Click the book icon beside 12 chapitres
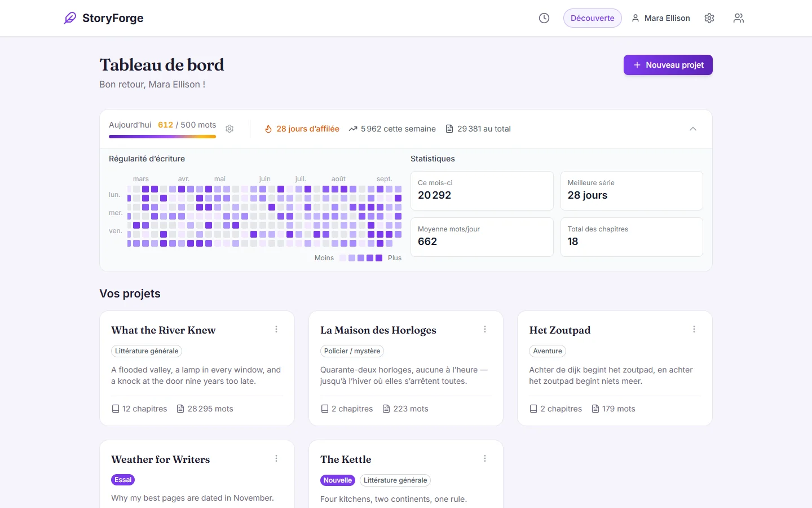This screenshot has height=508, width=812. (x=116, y=409)
